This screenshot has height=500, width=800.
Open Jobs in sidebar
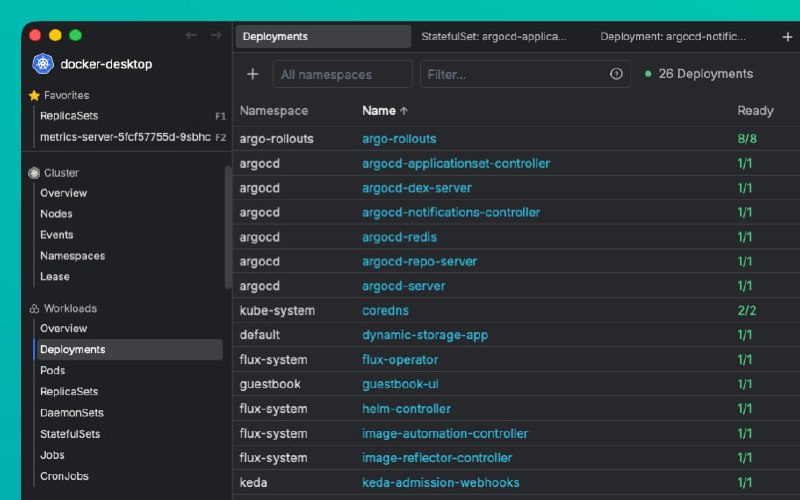pyautogui.click(x=52, y=455)
